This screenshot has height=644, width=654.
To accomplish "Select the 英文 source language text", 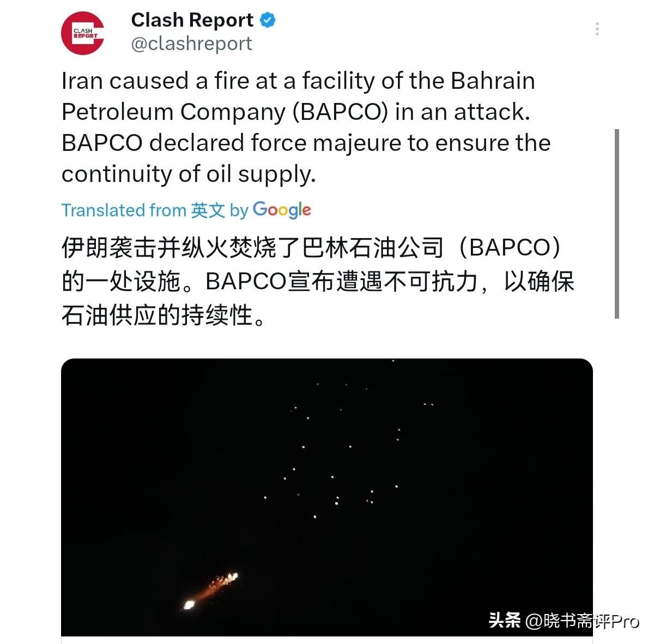I will [x=208, y=210].
